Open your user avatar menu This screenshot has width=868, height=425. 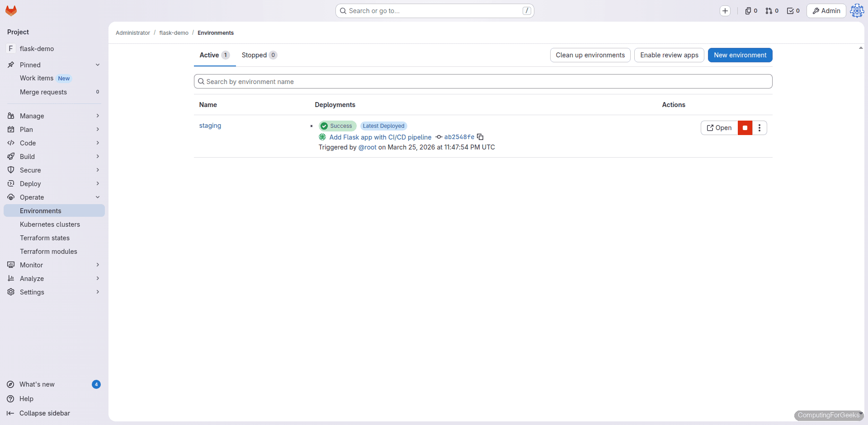pyautogui.click(x=857, y=10)
